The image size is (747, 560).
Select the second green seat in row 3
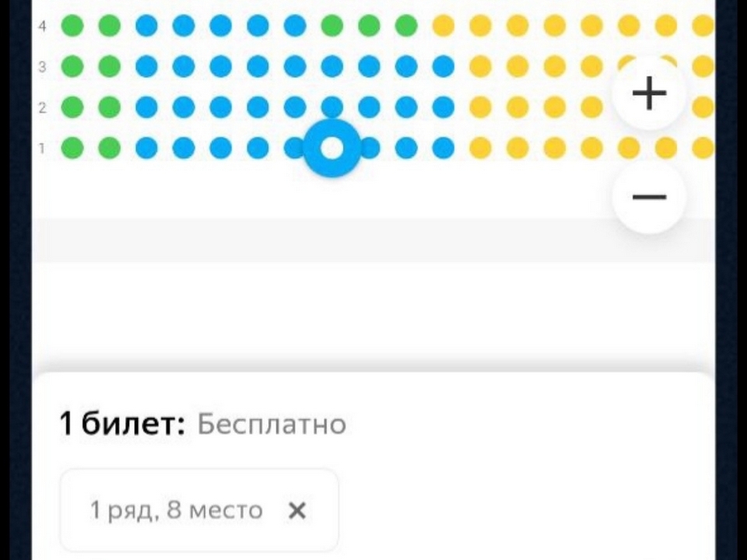pos(110,66)
